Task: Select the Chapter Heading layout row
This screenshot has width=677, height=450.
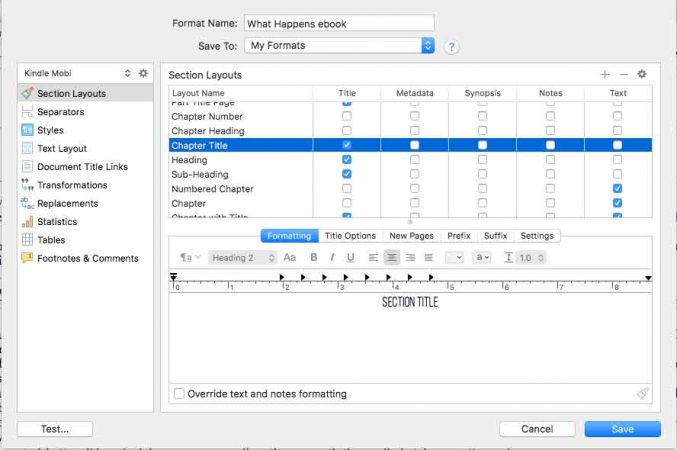Action: (410, 130)
